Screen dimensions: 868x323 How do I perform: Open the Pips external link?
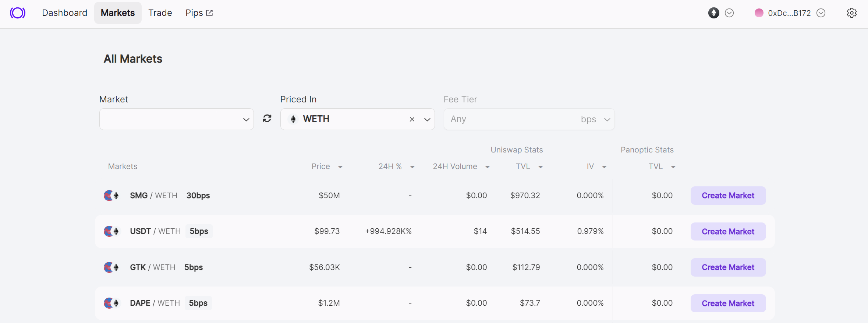(199, 13)
